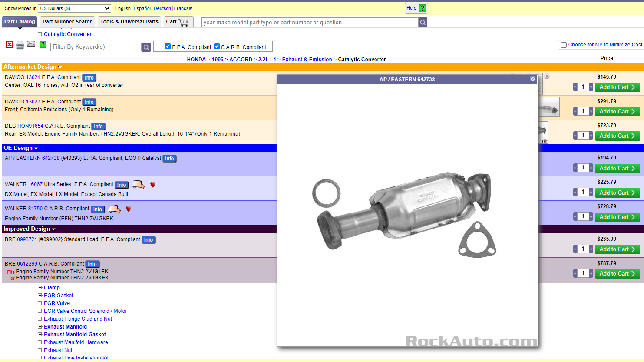Go to HONDA in the breadcrumb

point(196,60)
